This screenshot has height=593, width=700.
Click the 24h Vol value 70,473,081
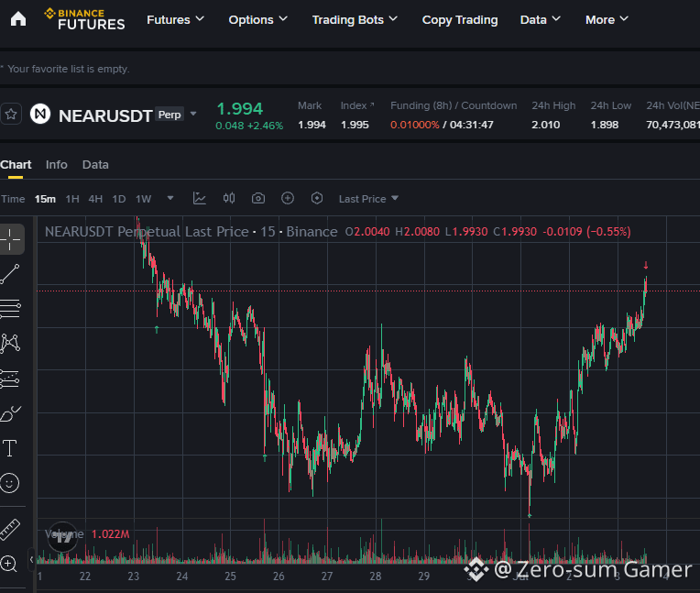click(673, 125)
